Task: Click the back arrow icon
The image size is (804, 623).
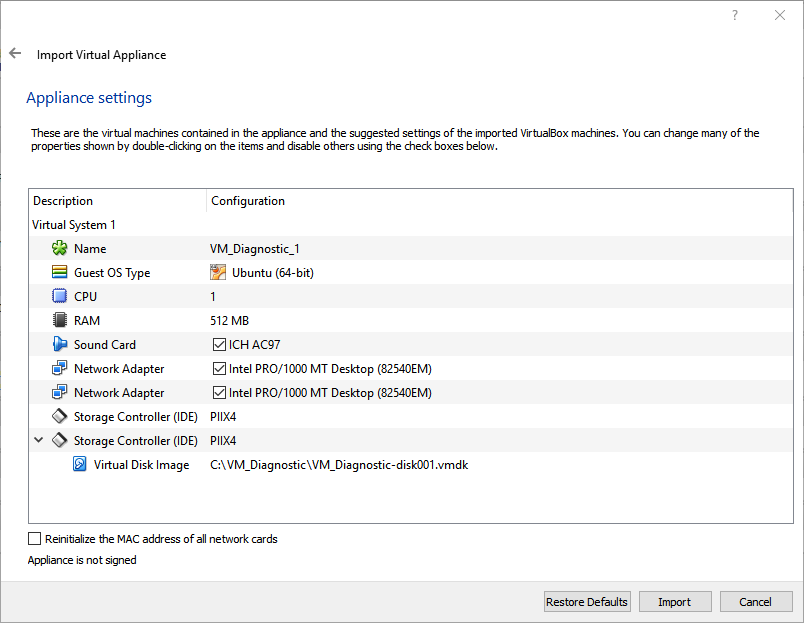Action: point(15,53)
